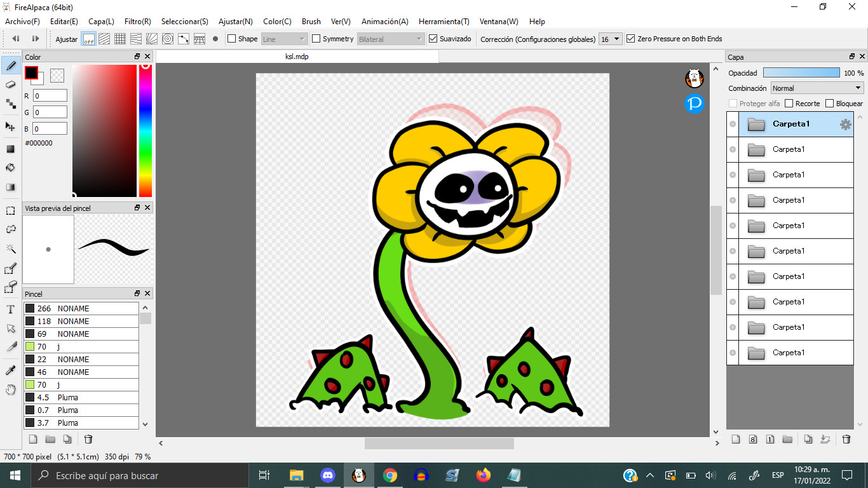This screenshot has width=868, height=488.
Task: Grab the Hand tool for panning
Action: (x=11, y=390)
